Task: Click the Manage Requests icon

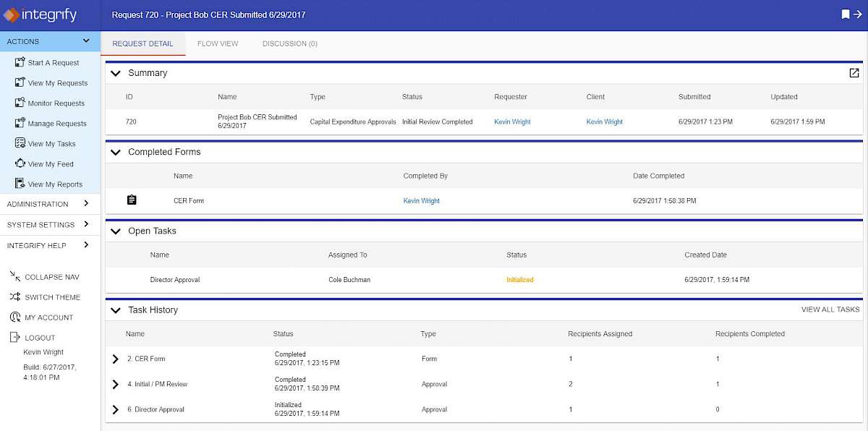Action: click(20, 123)
